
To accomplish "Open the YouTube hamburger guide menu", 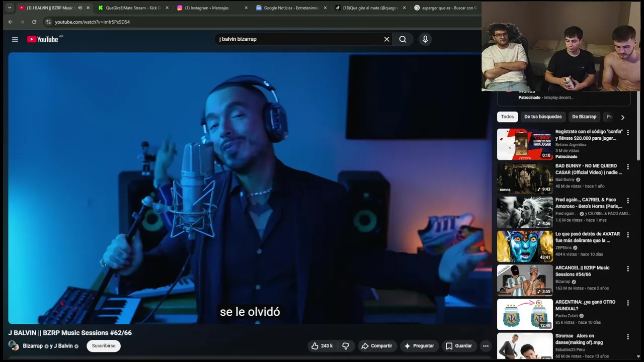I will (15, 39).
